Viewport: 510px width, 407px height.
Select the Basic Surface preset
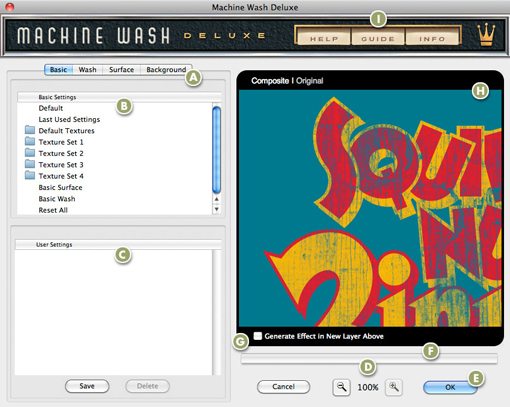60,187
